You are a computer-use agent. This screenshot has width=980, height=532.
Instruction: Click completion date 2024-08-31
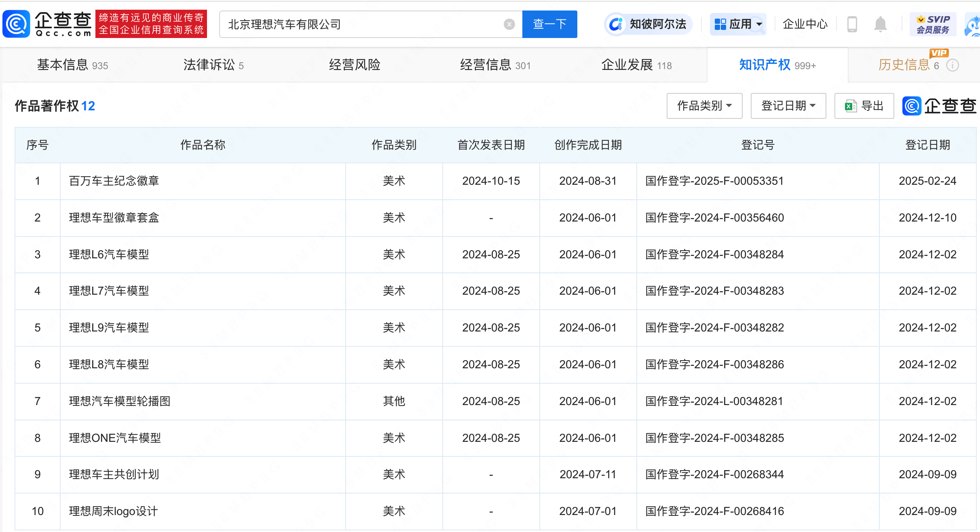point(588,181)
